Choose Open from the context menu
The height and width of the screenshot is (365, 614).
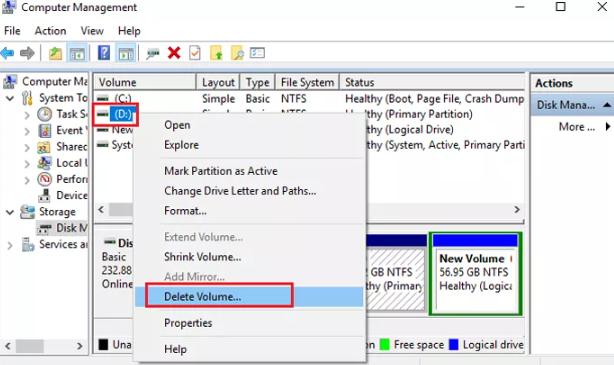tap(249, 125)
